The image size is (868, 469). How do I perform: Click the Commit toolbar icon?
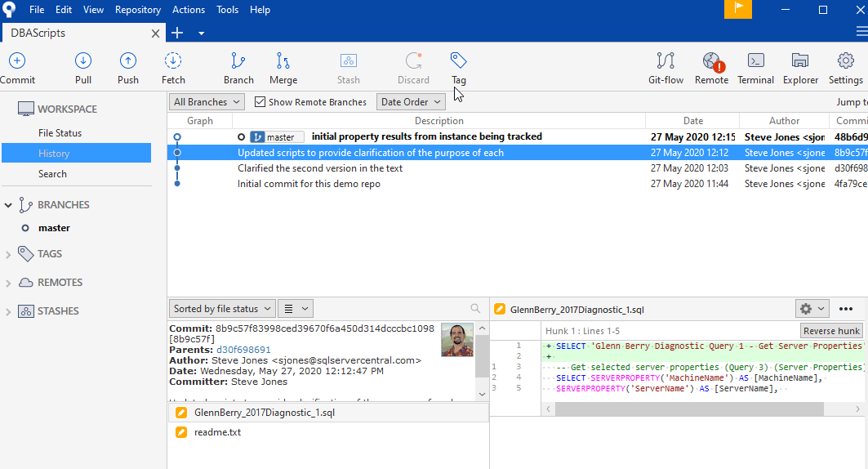(x=17, y=68)
